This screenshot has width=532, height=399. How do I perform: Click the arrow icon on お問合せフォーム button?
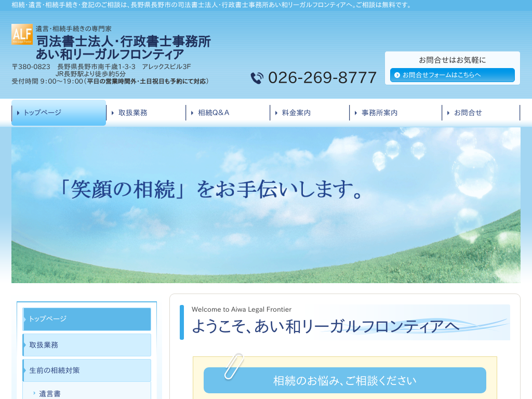tap(397, 75)
